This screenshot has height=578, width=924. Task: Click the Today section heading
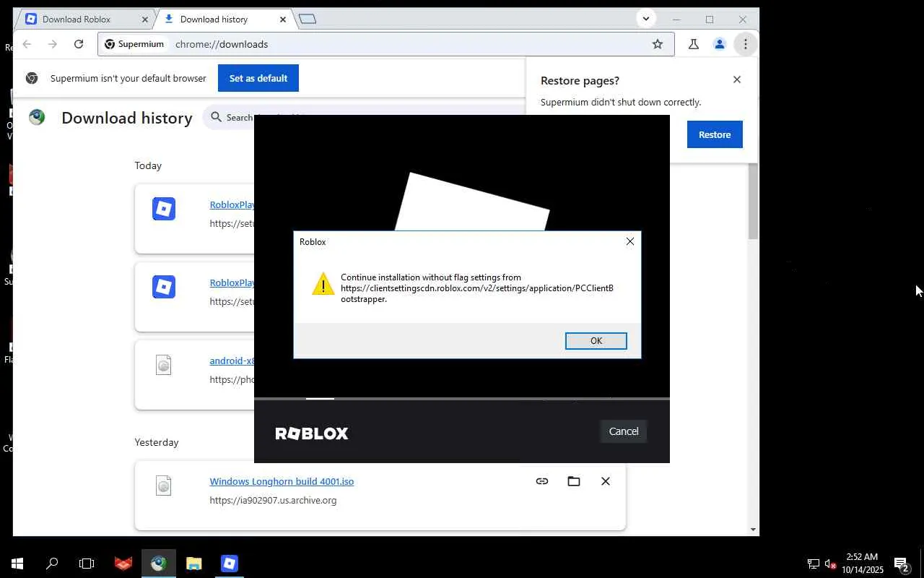[x=148, y=165]
